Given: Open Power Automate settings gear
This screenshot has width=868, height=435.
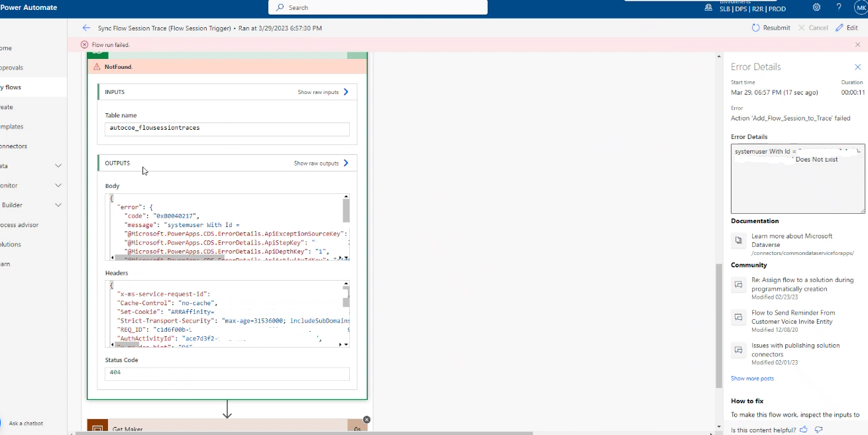Looking at the screenshot, I should (x=816, y=7).
